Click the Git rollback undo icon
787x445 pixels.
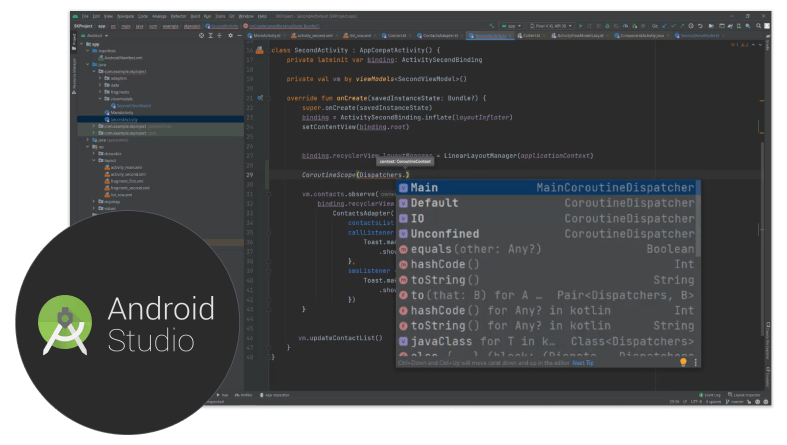tap(700, 26)
